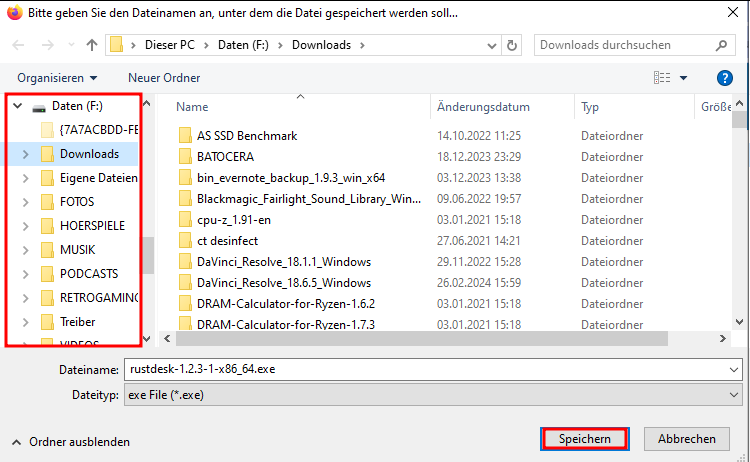Viewport: 750px width, 462px height.
Task: Select the AS SSD Benchmark folder
Action: click(x=247, y=135)
